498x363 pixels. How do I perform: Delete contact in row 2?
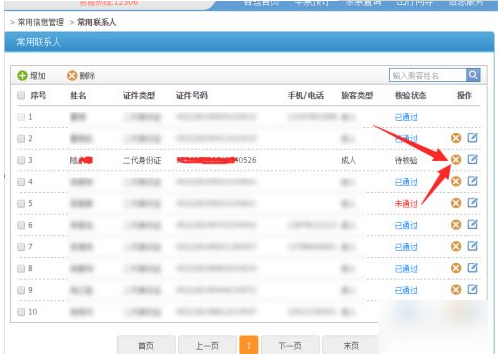pos(456,138)
